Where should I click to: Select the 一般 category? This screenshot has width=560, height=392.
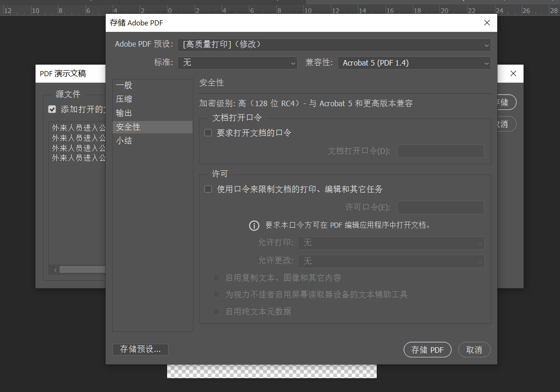pyautogui.click(x=152, y=85)
